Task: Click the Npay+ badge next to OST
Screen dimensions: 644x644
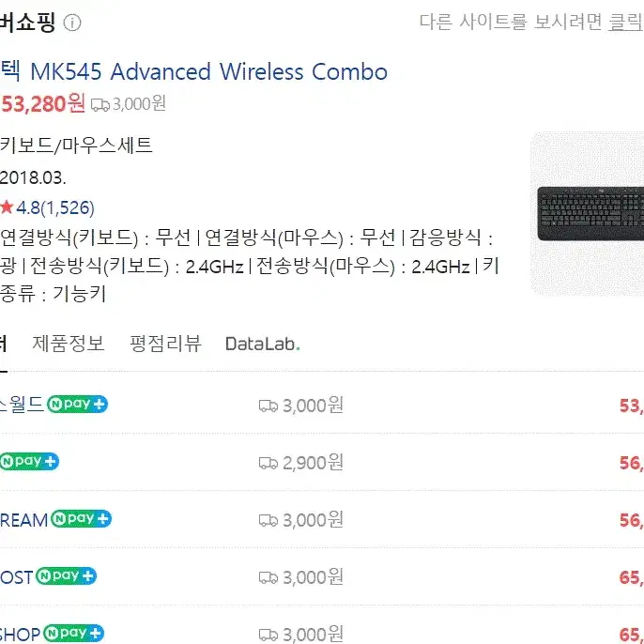Action: tap(66, 575)
